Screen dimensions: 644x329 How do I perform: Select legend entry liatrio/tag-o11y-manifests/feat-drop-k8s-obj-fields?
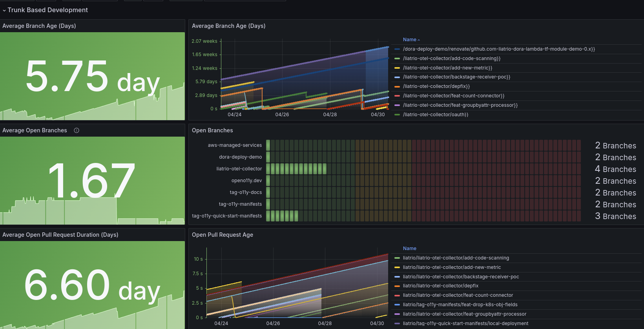460,305
